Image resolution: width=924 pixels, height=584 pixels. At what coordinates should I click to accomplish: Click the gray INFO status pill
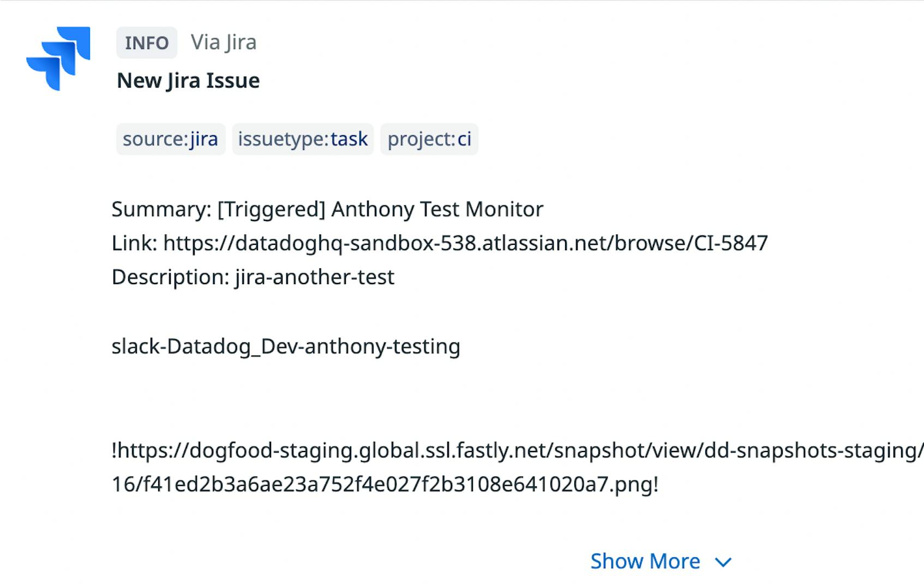point(146,42)
